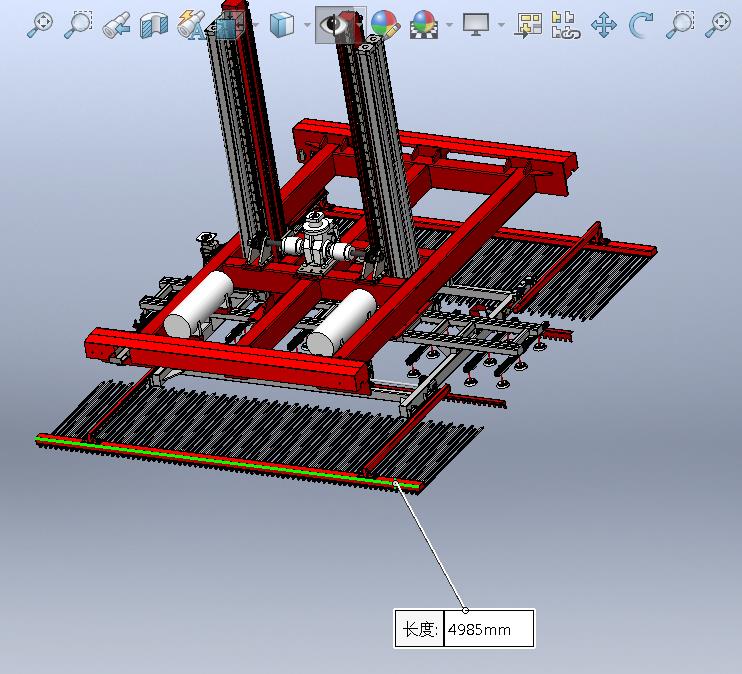
Task: Click the grid-with-arrow icon after View Settings
Action: point(529,25)
